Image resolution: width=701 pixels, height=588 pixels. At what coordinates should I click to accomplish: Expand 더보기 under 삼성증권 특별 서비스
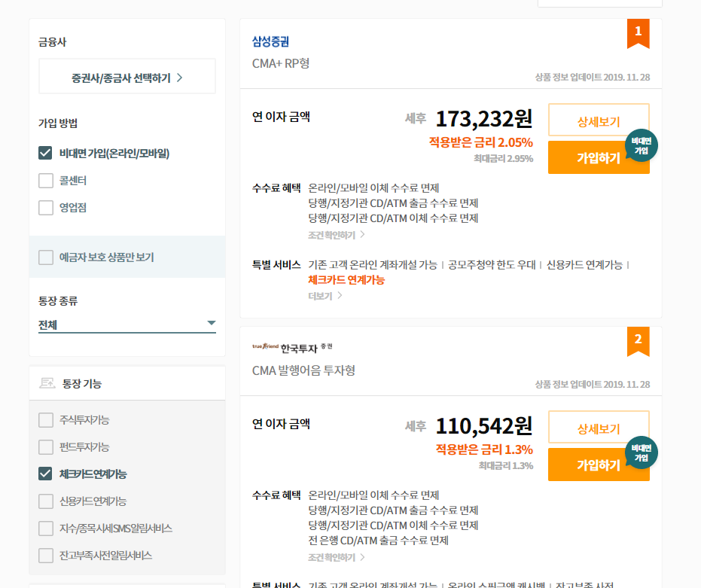pos(325,296)
